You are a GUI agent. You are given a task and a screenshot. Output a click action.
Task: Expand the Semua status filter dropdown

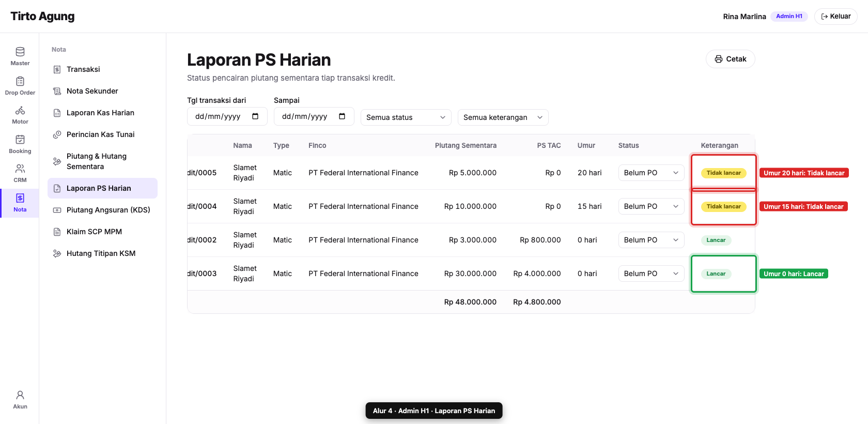click(x=406, y=117)
